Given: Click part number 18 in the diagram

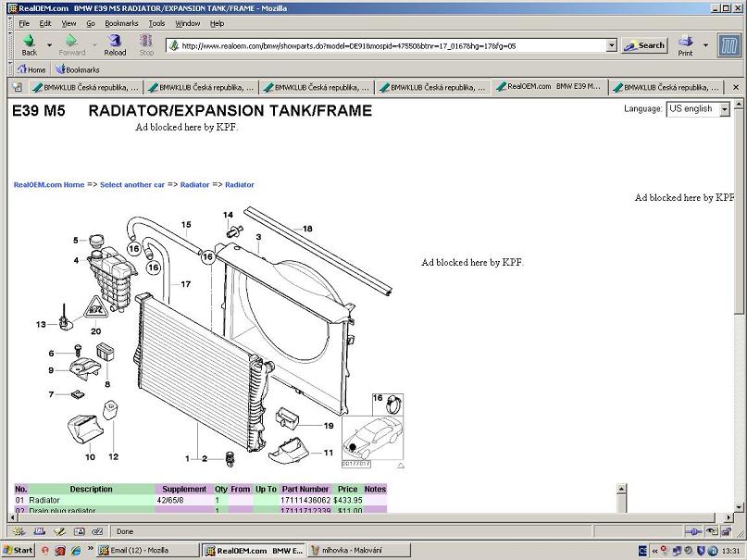Looking at the screenshot, I should pos(307,229).
